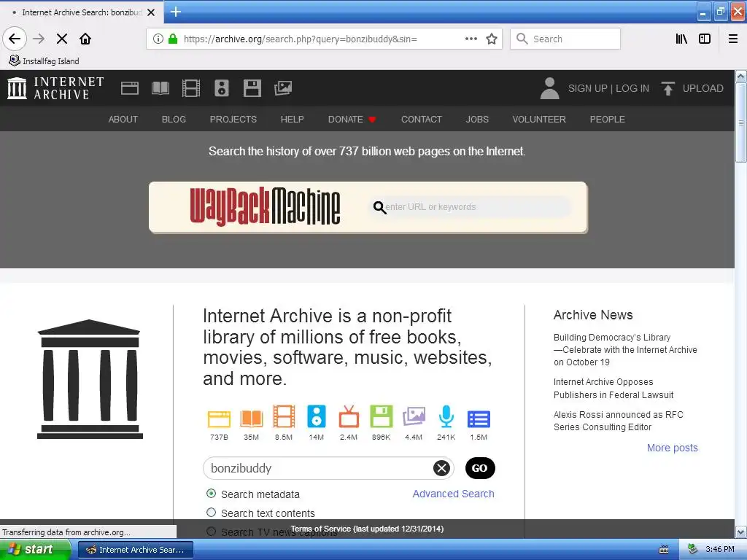The width and height of the screenshot is (747, 560).
Task: Click the Wayback magnifier search icon
Action: (x=379, y=207)
